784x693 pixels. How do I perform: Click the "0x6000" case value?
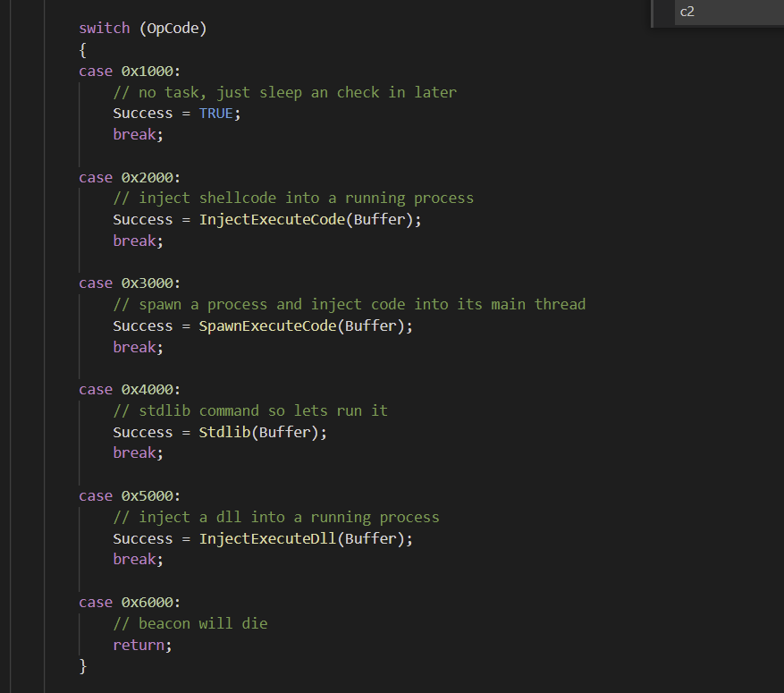point(148,602)
